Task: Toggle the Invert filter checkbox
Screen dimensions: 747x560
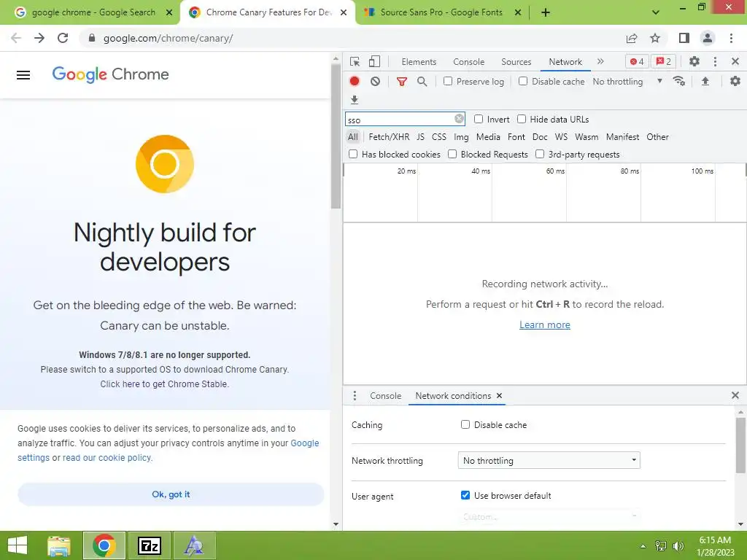Action: tap(479, 119)
